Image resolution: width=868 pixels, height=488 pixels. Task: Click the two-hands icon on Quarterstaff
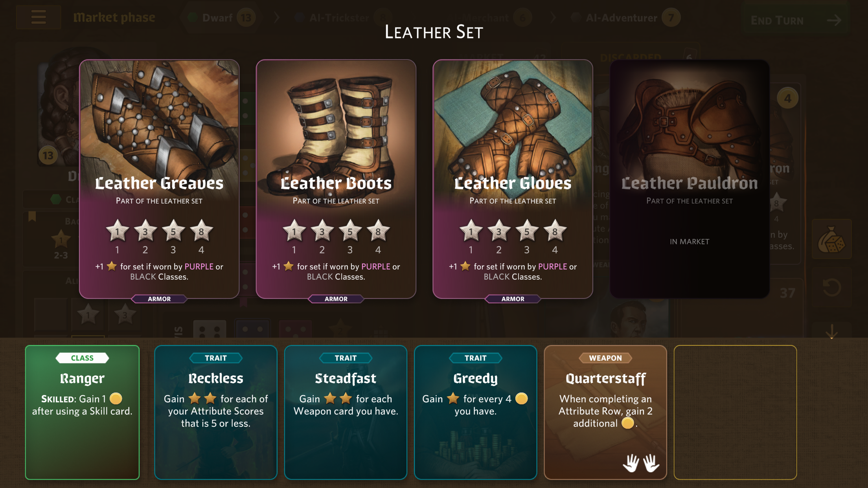(x=641, y=462)
